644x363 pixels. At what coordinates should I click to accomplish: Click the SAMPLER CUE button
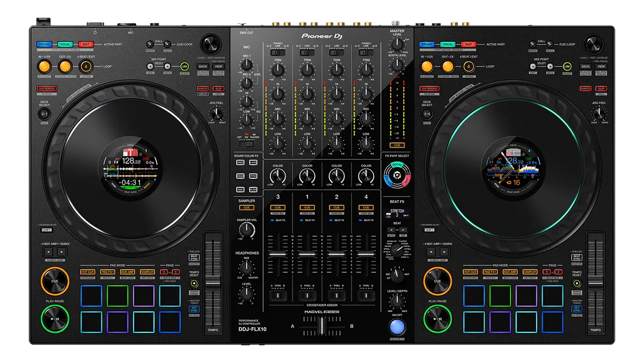coord(247,207)
